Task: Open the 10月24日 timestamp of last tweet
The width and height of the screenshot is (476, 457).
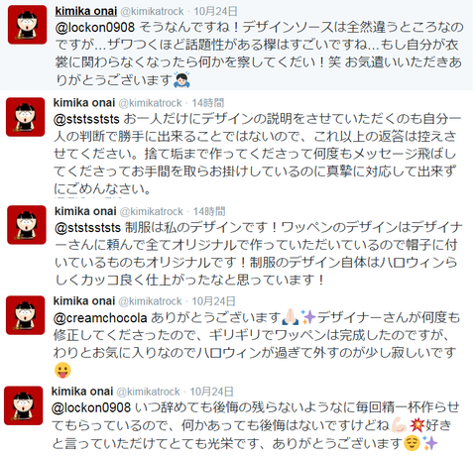Action: pos(211,392)
